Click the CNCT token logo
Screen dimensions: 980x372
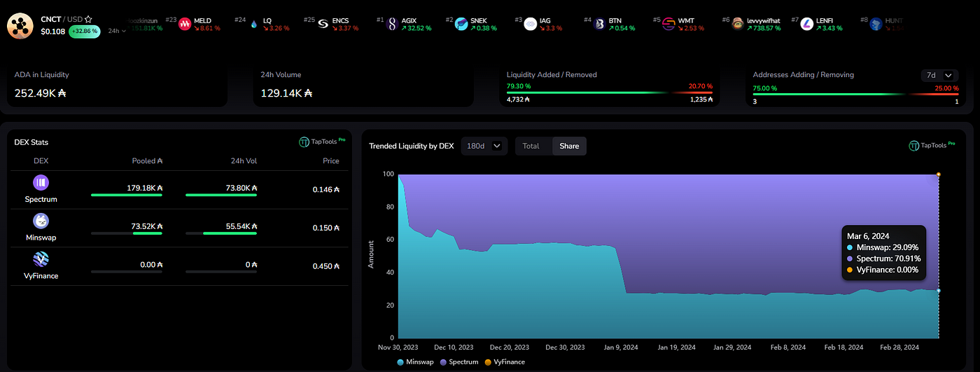(21, 26)
